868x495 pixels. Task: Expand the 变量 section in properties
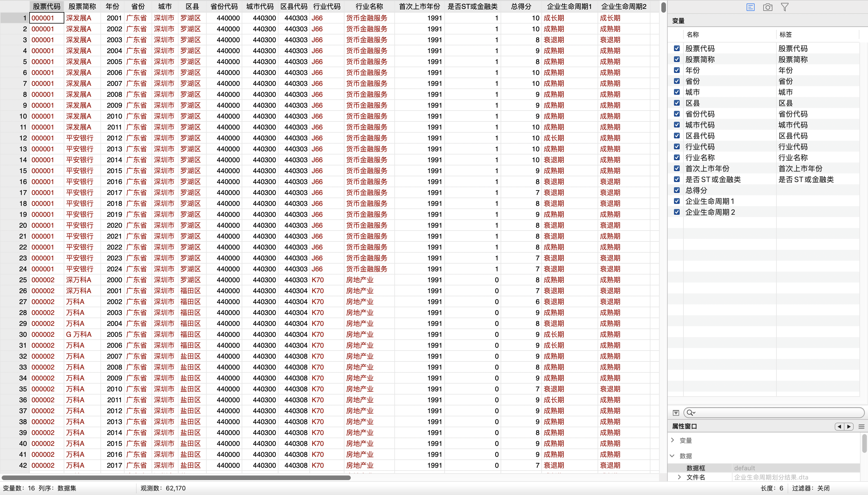[x=673, y=440]
